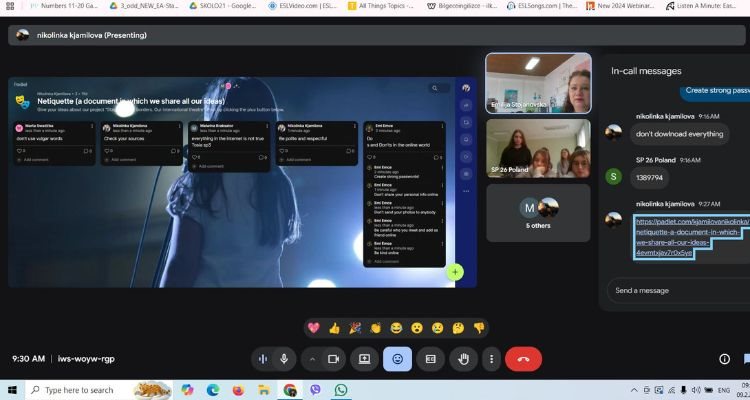
Task: Raise your hand in the meeting
Action: point(463,358)
